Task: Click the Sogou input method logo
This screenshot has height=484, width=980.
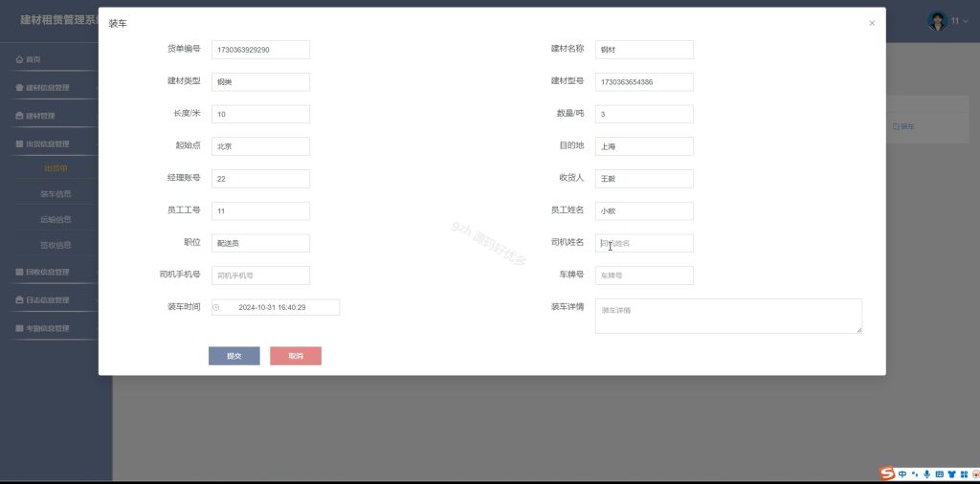Action: coord(887,473)
